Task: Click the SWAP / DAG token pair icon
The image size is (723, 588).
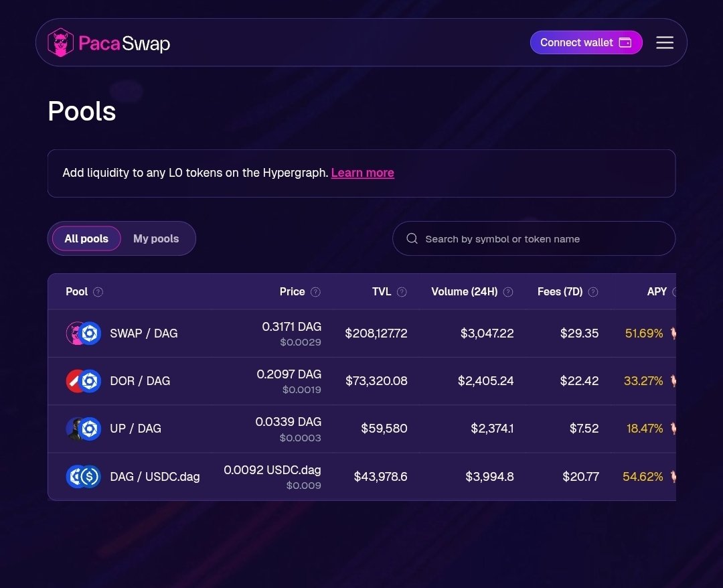Action: click(x=84, y=333)
